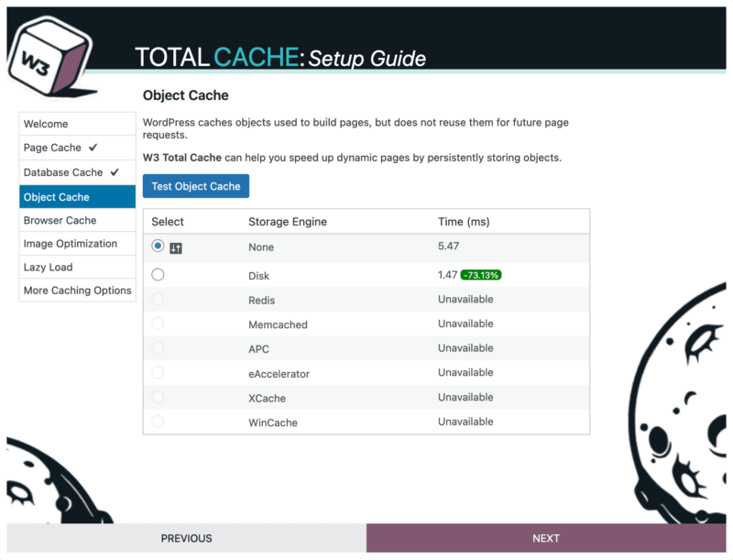Select the Memcached radio button
The height and width of the screenshot is (560, 733).
pos(158,323)
